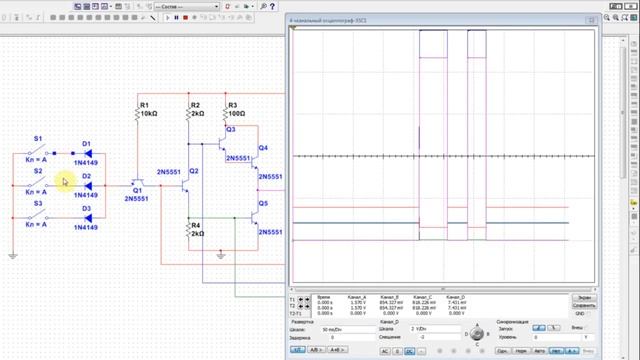Select transistor Q2 in the schematic
Screen dimensions: 640x360
click(x=186, y=186)
